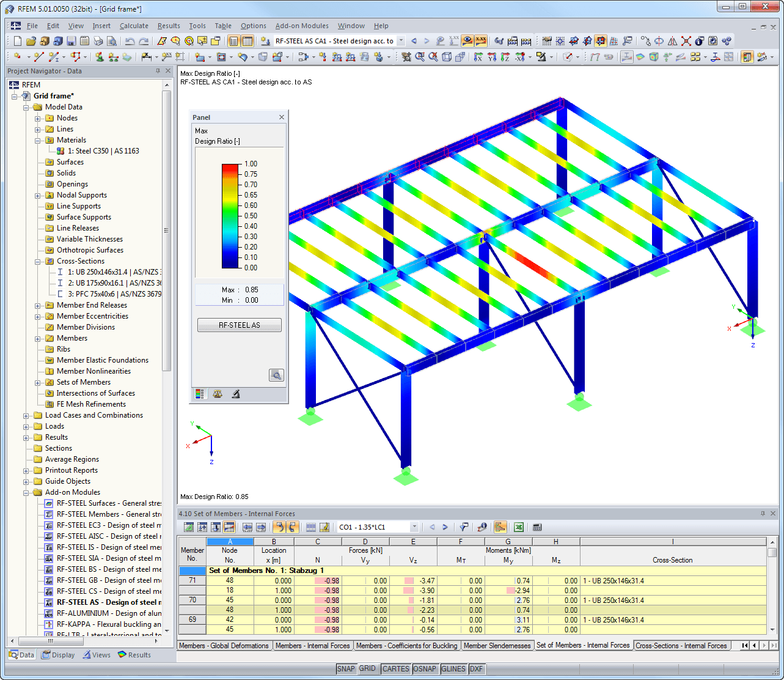This screenshot has height=680, width=784.
Task: Click the Print preview magnifier icon
Action: (112, 41)
